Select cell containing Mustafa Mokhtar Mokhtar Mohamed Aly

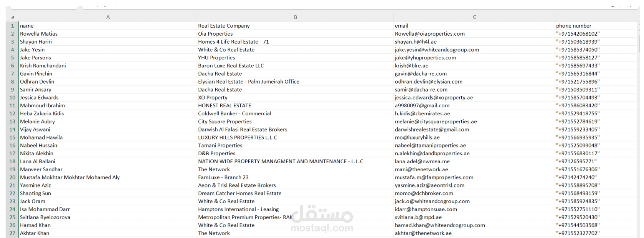click(108, 177)
